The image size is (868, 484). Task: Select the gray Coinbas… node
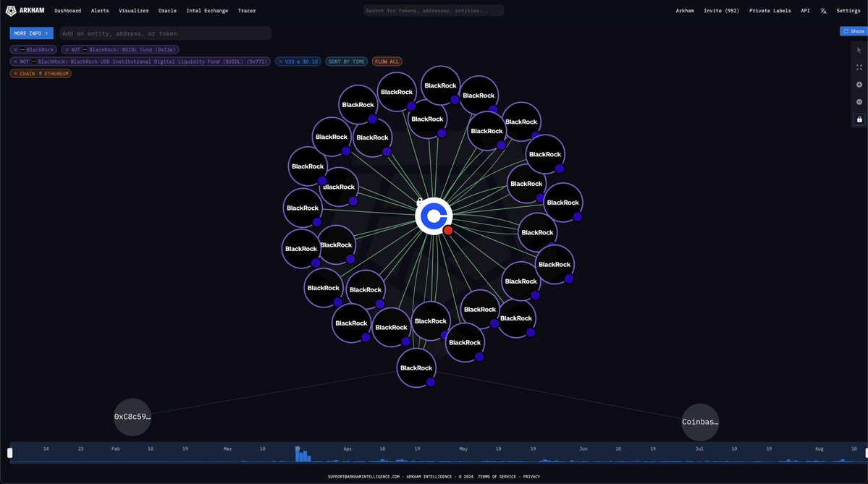click(700, 422)
